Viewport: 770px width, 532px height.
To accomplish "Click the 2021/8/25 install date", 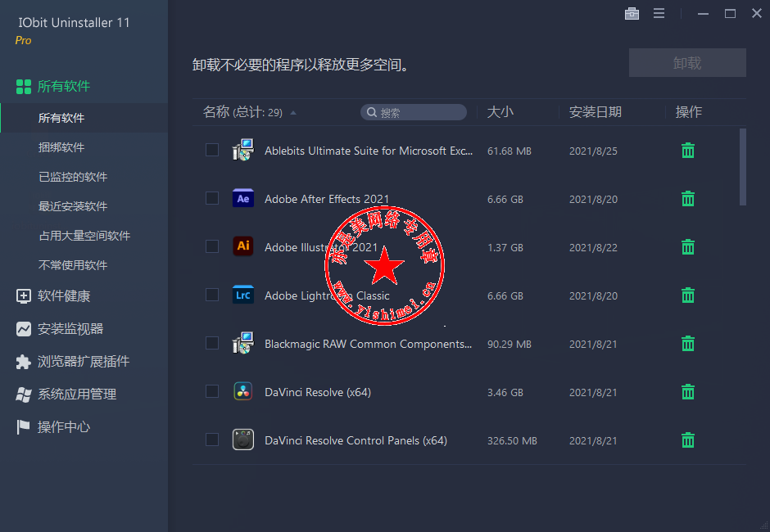I will [593, 151].
